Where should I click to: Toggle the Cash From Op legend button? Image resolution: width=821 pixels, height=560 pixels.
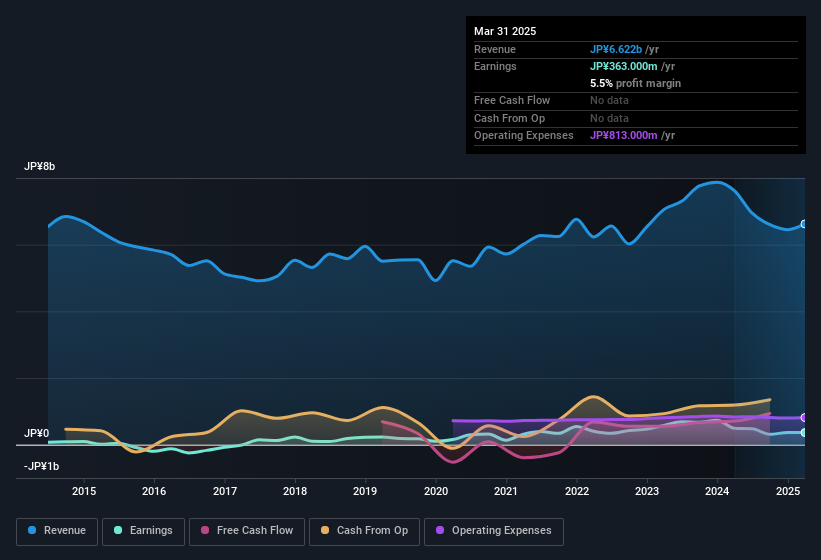point(364,531)
